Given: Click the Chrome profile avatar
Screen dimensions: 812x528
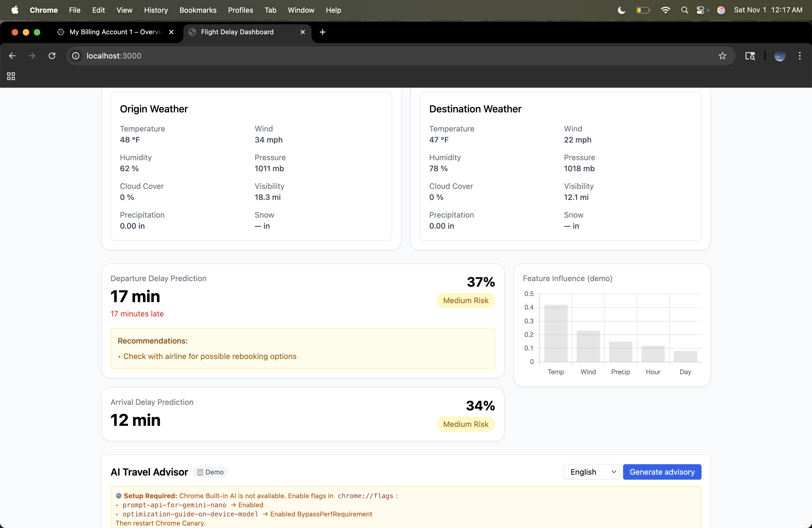Looking at the screenshot, I should click(780, 56).
